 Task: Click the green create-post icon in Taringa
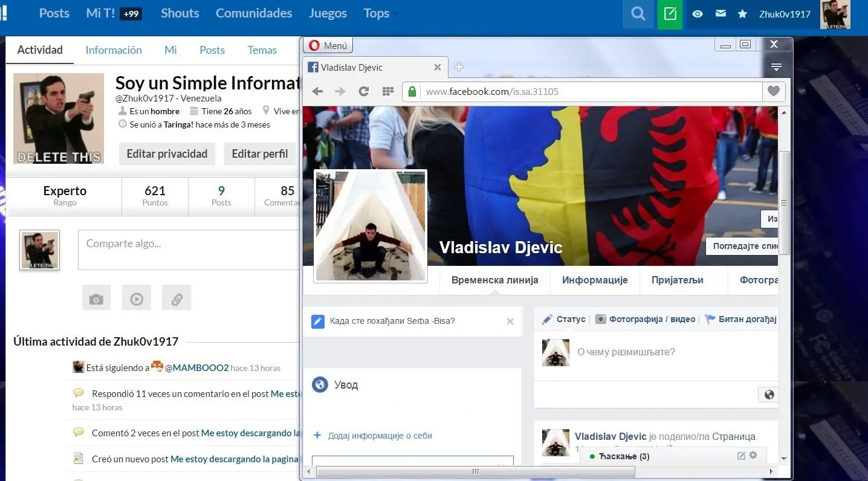click(x=670, y=14)
